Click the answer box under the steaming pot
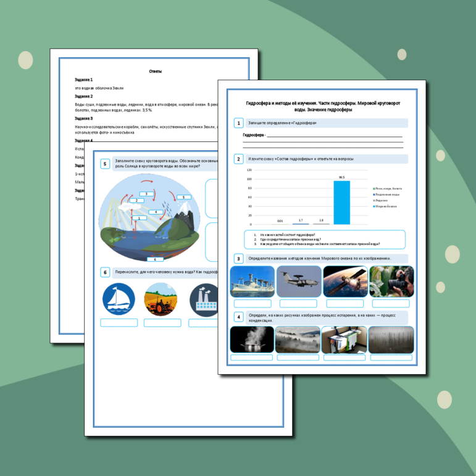The height and width of the screenshot is (476, 476). click(x=251, y=357)
